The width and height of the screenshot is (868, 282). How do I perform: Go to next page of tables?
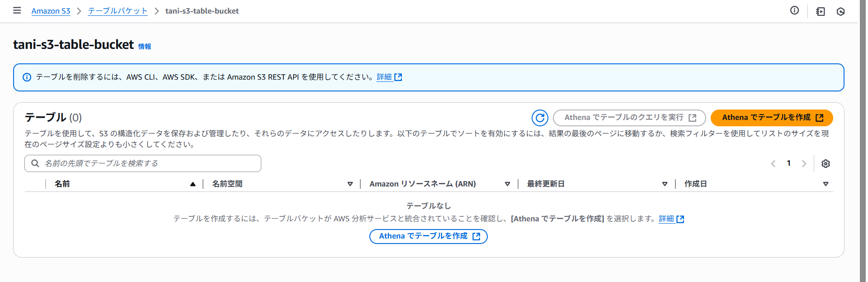[804, 163]
